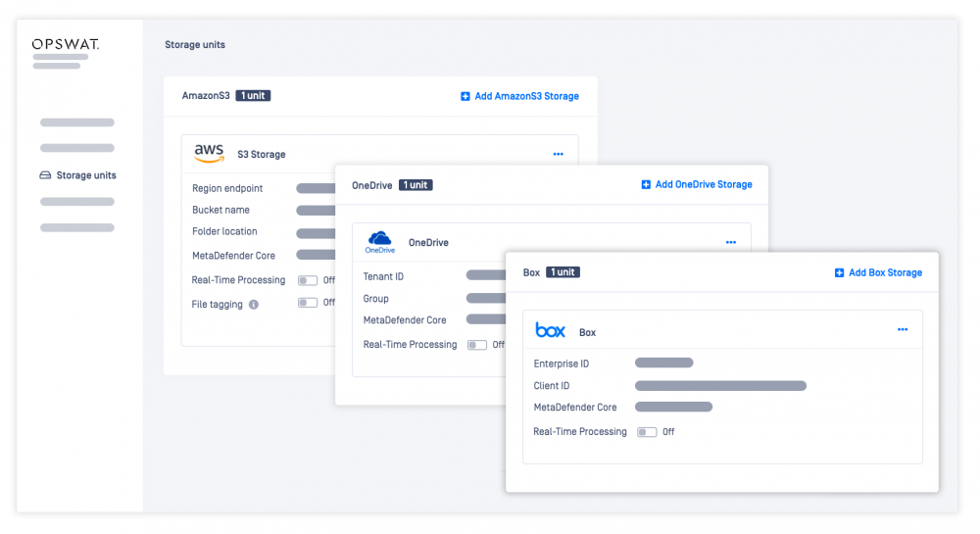The image size is (980, 534).
Task: Click the Bucket name label
Action: tap(220, 210)
